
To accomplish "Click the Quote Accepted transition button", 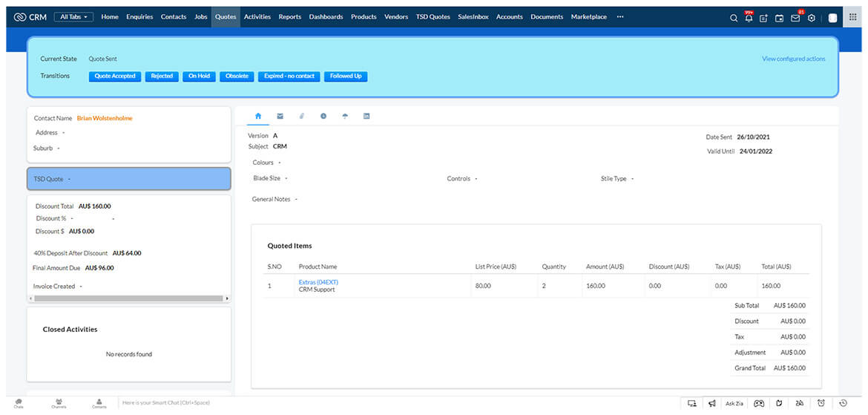I will [x=114, y=76].
